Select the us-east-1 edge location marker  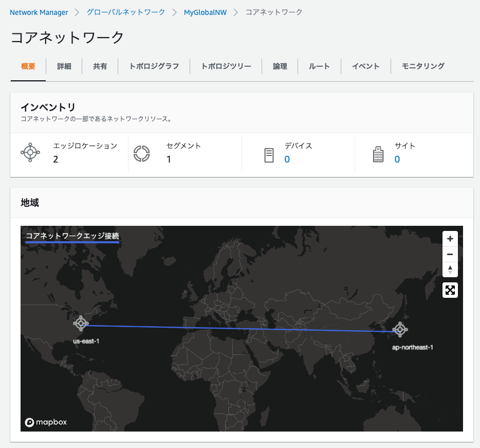click(81, 324)
